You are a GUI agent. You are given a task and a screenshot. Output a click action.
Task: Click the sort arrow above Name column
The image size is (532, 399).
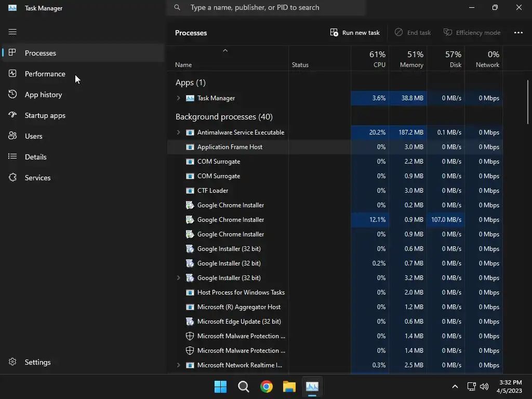pos(225,50)
